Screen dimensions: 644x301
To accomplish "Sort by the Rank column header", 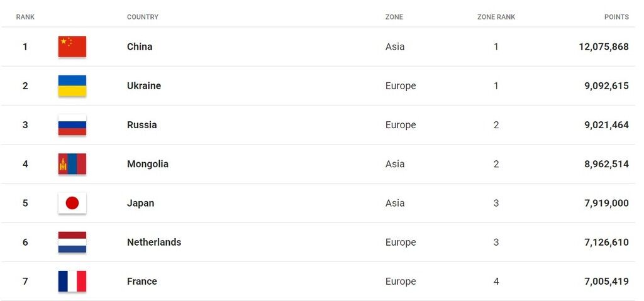I will (x=25, y=17).
